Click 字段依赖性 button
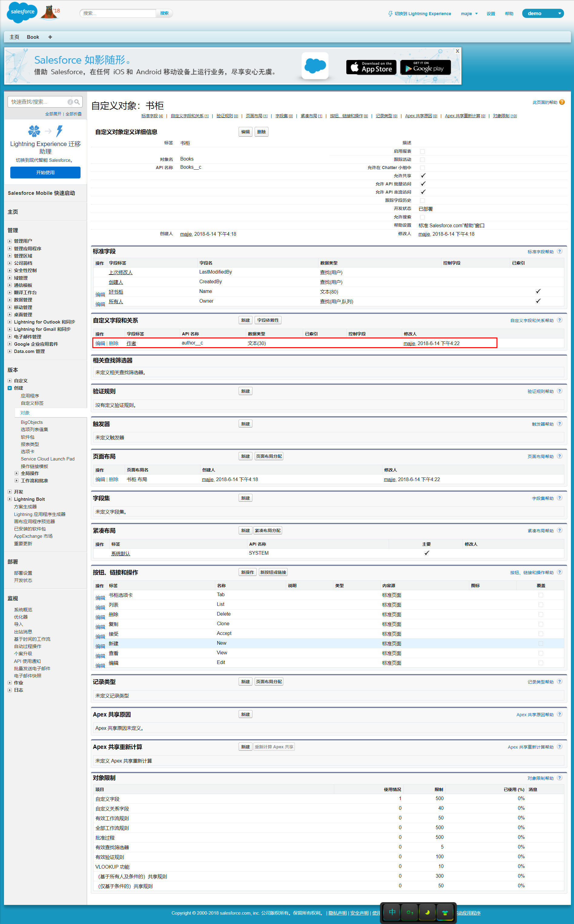Image resolution: width=574 pixels, height=924 pixels. pos(268,320)
